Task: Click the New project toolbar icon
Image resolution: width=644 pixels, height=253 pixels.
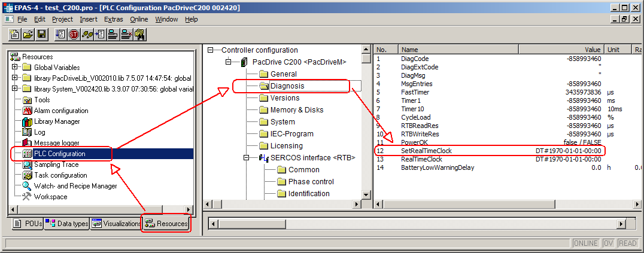Action: pyautogui.click(x=14, y=34)
